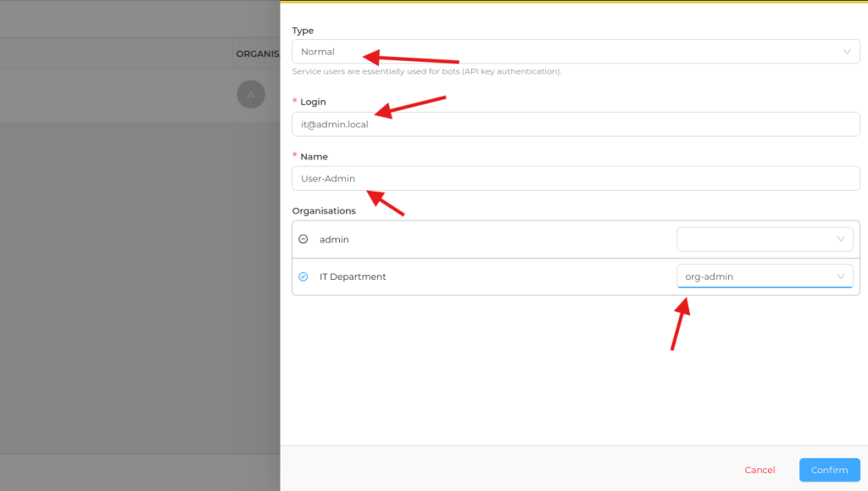Open the empty profile dropdown for admin

click(x=764, y=239)
